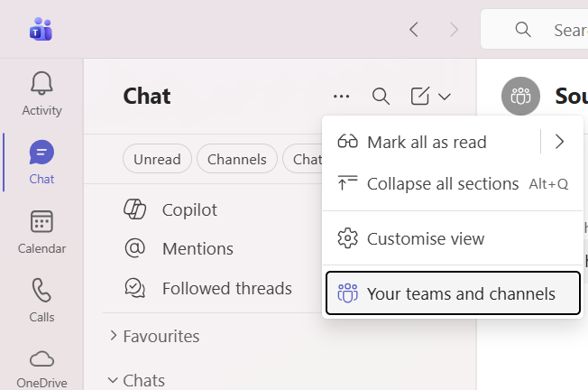This screenshot has width=588, height=390.
Task: Click the three-dots more options button
Action: click(341, 97)
